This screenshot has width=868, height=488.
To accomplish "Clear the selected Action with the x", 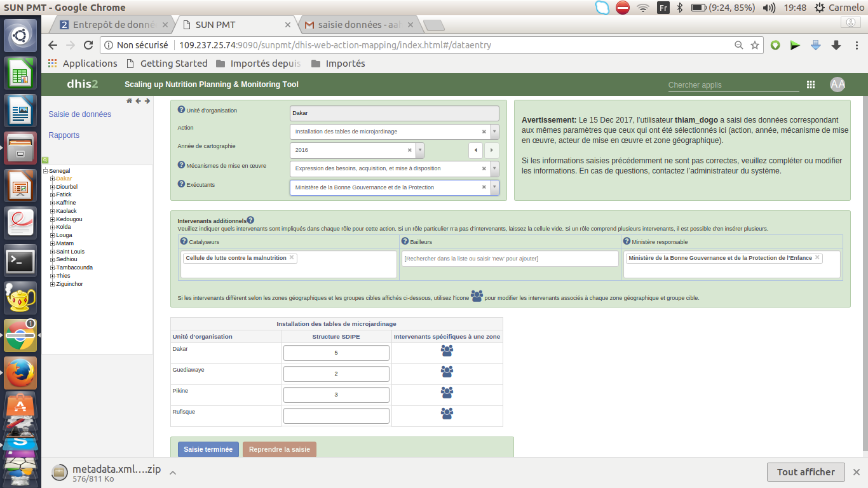I will [x=484, y=132].
